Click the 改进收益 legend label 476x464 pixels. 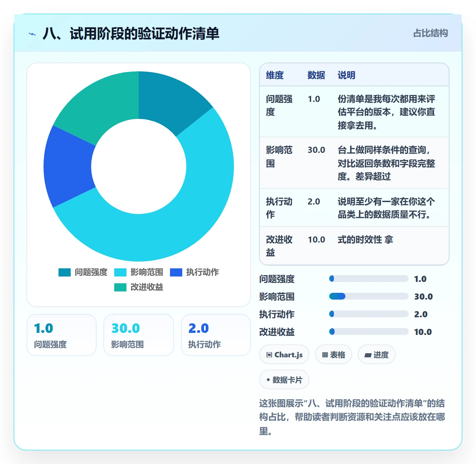(x=147, y=287)
